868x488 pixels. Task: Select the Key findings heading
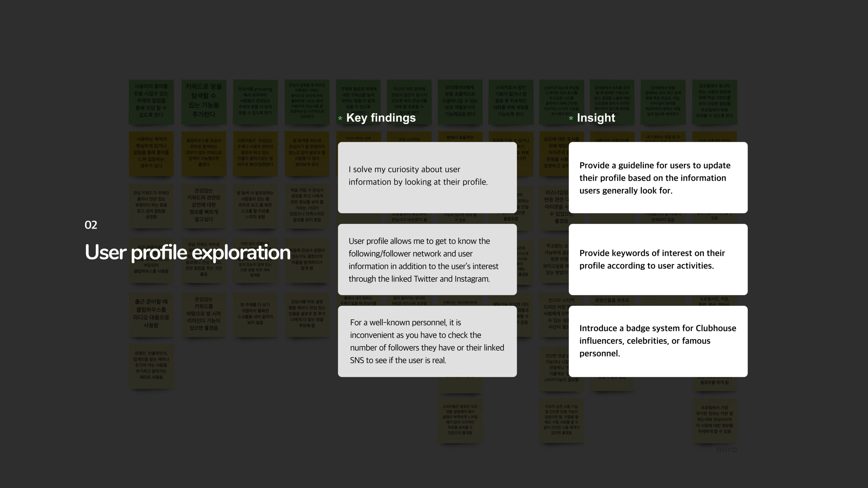[x=381, y=118]
